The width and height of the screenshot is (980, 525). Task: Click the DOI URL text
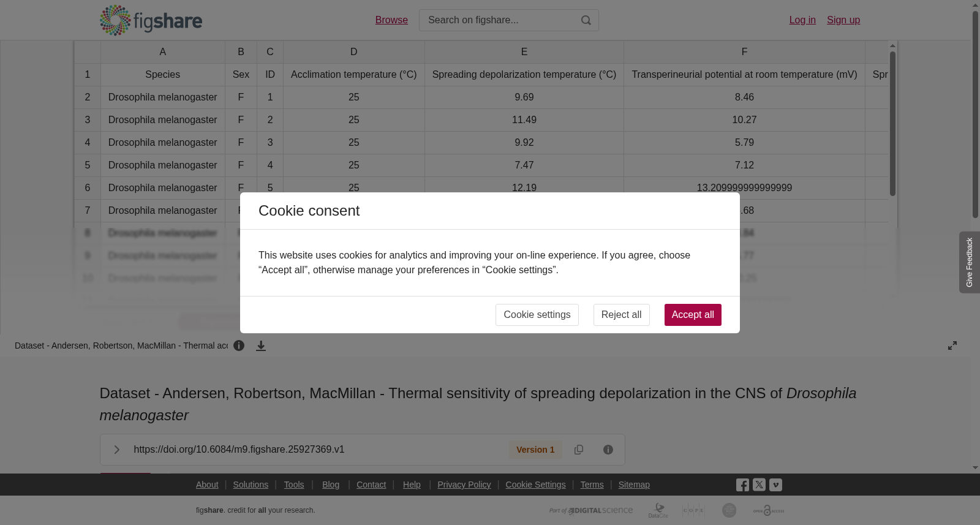pos(239,450)
